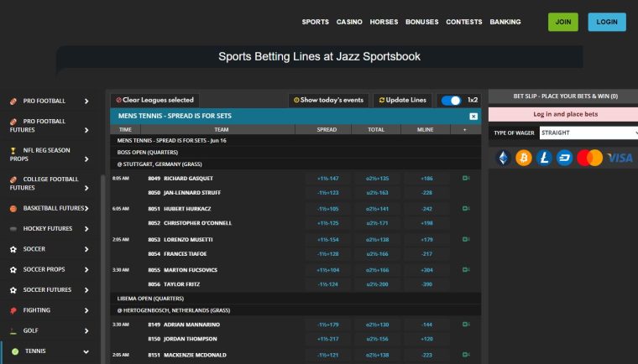The image size is (638, 364).
Task: Select Richard Gasquet +186 moneyline
Action: [x=426, y=179]
